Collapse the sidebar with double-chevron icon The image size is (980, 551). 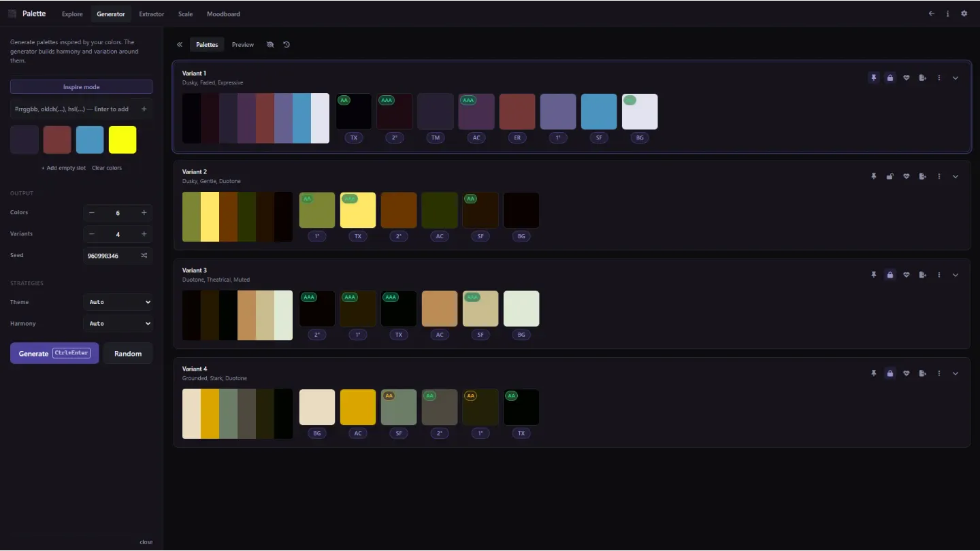180,45
